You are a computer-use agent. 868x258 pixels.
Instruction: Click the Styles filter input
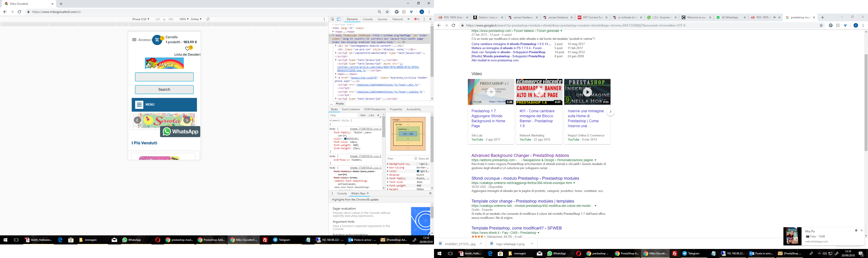click(x=343, y=115)
